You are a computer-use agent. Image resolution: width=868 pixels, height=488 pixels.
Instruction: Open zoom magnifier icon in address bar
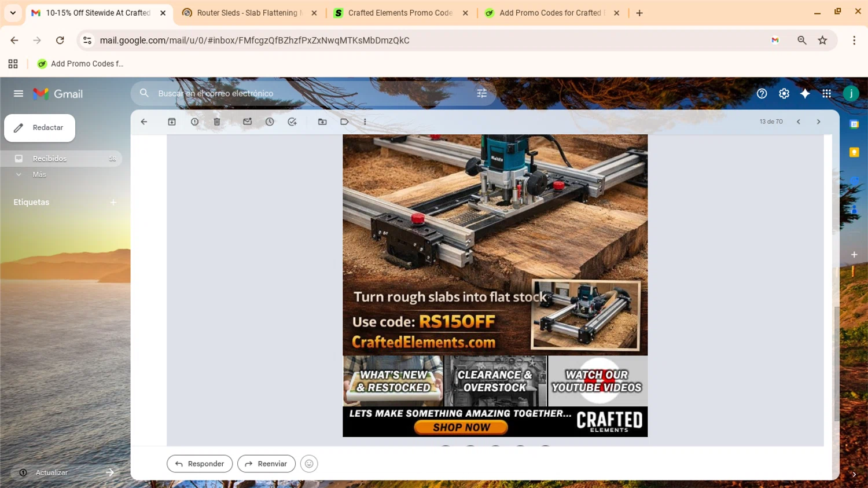[x=801, y=41]
